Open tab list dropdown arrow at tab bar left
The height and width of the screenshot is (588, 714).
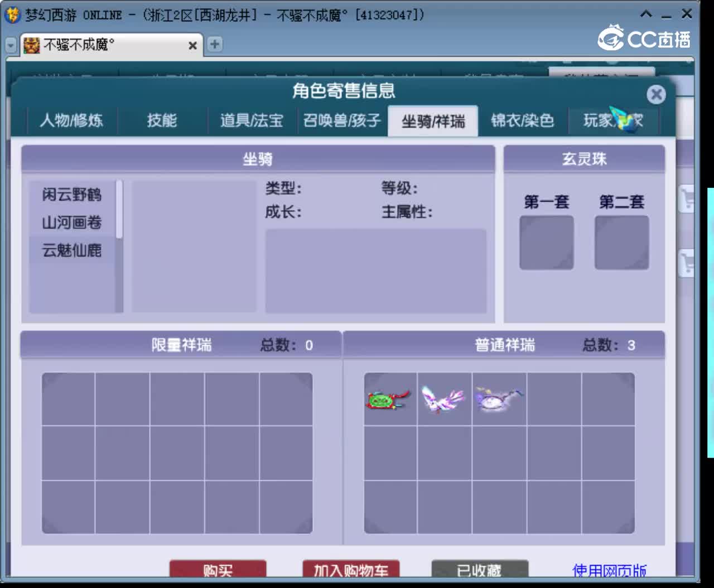click(x=11, y=45)
